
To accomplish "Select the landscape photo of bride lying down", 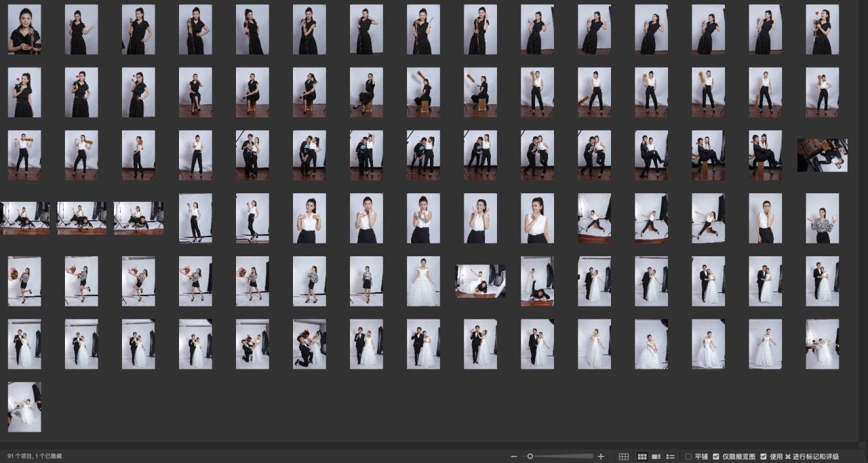I will tap(480, 281).
